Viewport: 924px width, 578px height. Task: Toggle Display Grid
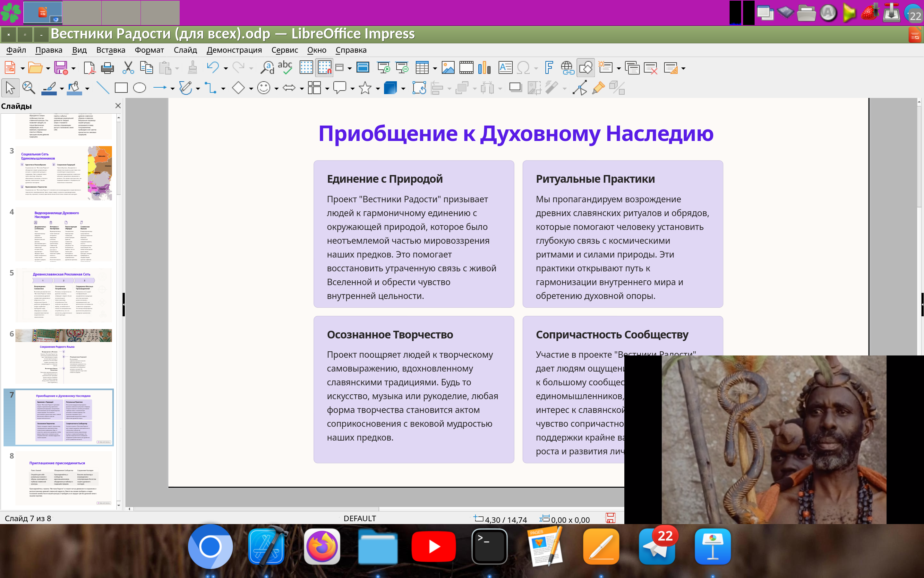click(x=306, y=68)
